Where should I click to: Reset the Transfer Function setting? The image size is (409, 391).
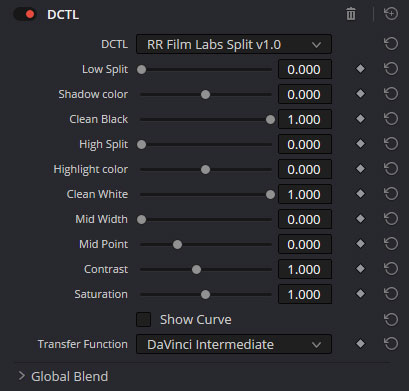tap(391, 344)
